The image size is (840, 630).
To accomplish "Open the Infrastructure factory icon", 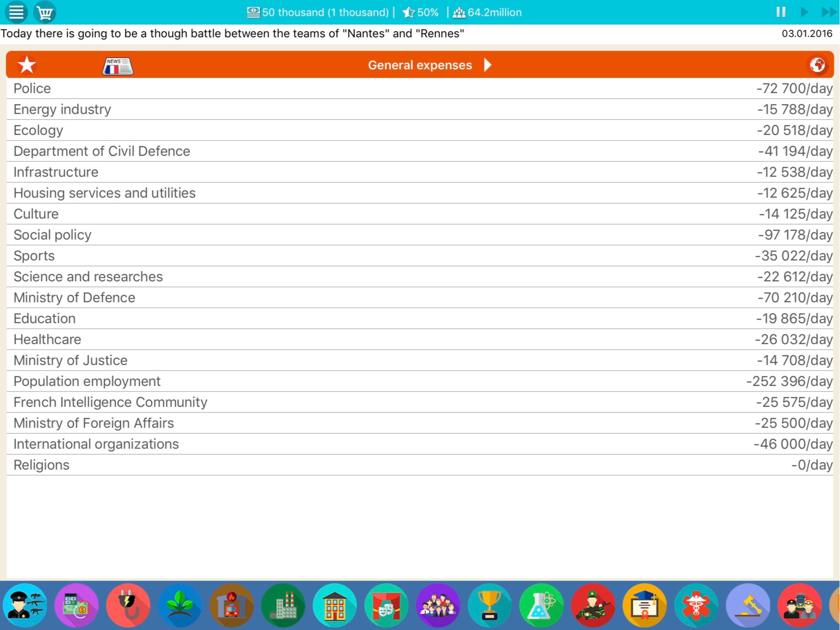I will [x=283, y=605].
